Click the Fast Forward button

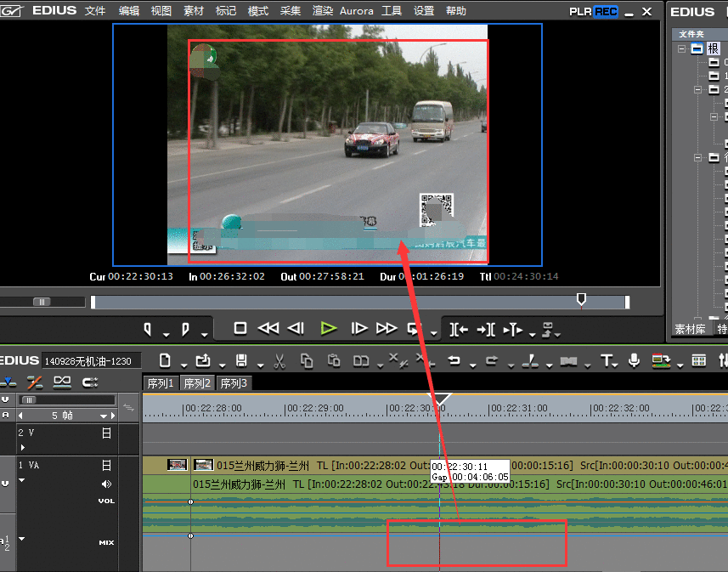pos(387,328)
